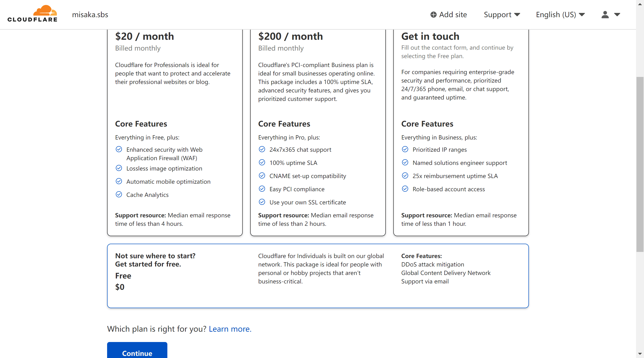644x358 pixels.
Task: Expand the English (US) language selector
Action: [560, 15]
